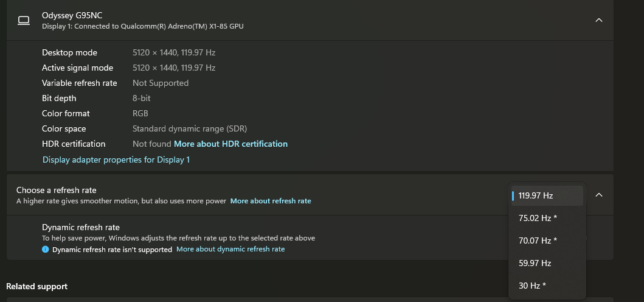Collapse the Odyssey G95NC display details chevron

coord(598,20)
